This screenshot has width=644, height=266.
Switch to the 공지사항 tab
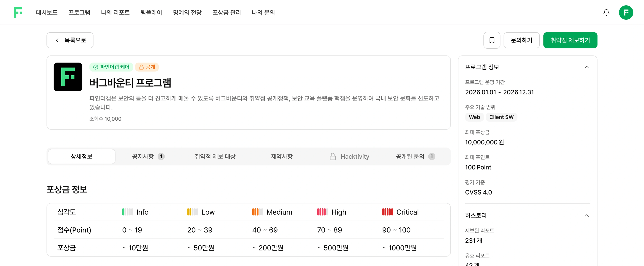click(148, 156)
